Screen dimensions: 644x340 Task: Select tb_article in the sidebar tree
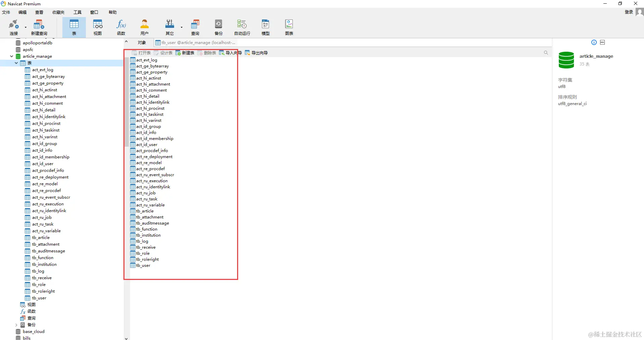pyautogui.click(x=41, y=238)
